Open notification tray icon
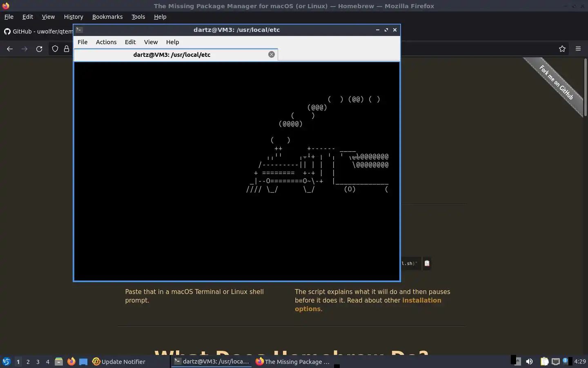 pos(566,361)
